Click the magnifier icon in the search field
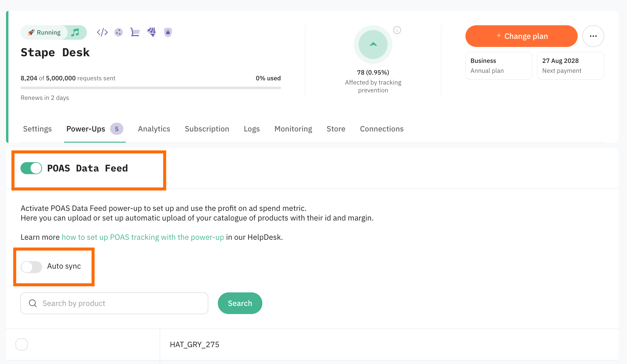Viewport: 627px width, 364px height. point(33,303)
